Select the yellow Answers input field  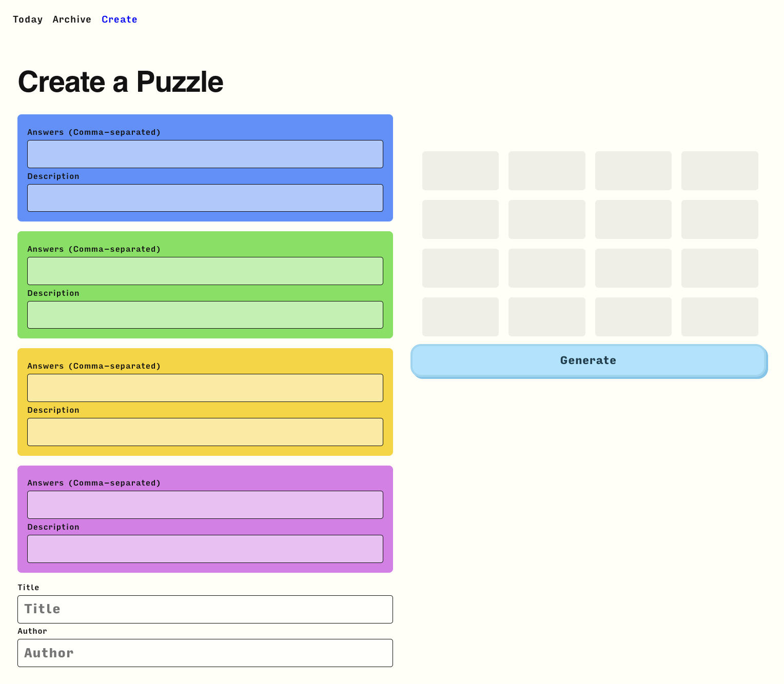(205, 388)
